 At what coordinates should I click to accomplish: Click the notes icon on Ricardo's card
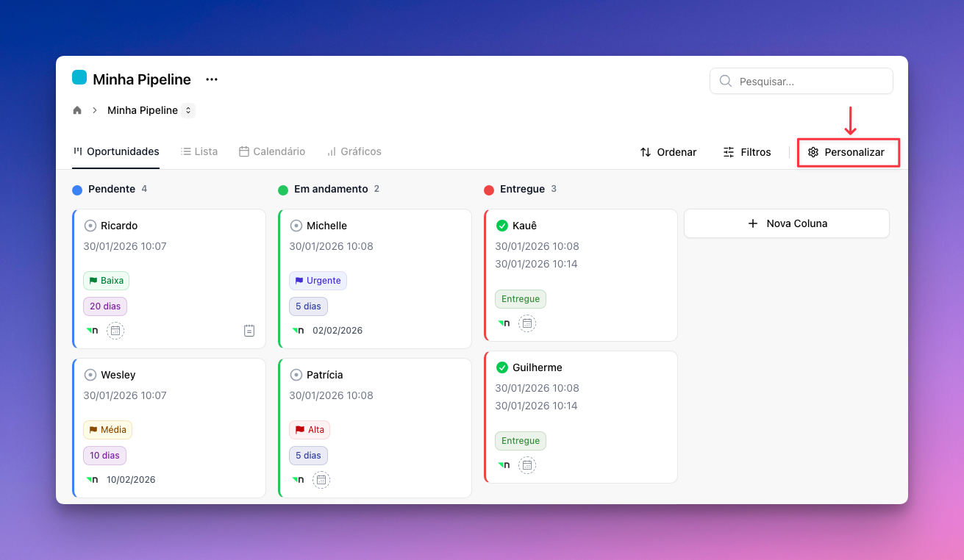[x=249, y=331]
